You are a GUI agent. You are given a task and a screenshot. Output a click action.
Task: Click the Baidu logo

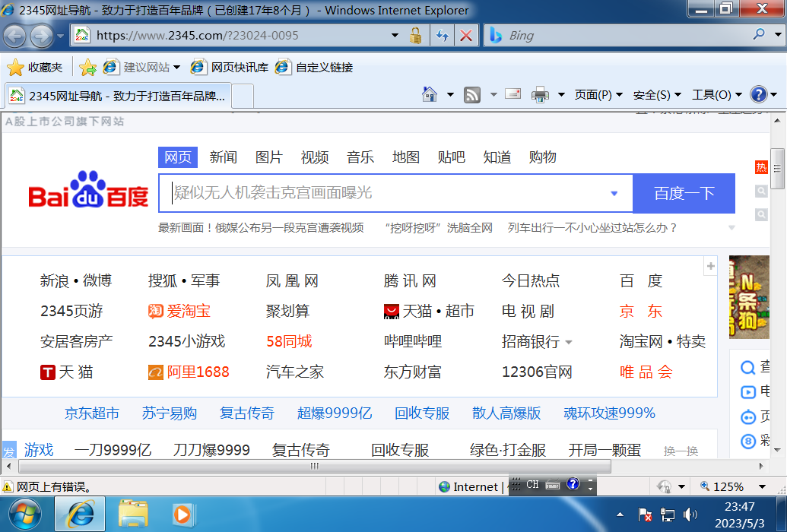pyautogui.click(x=88, y=189)
